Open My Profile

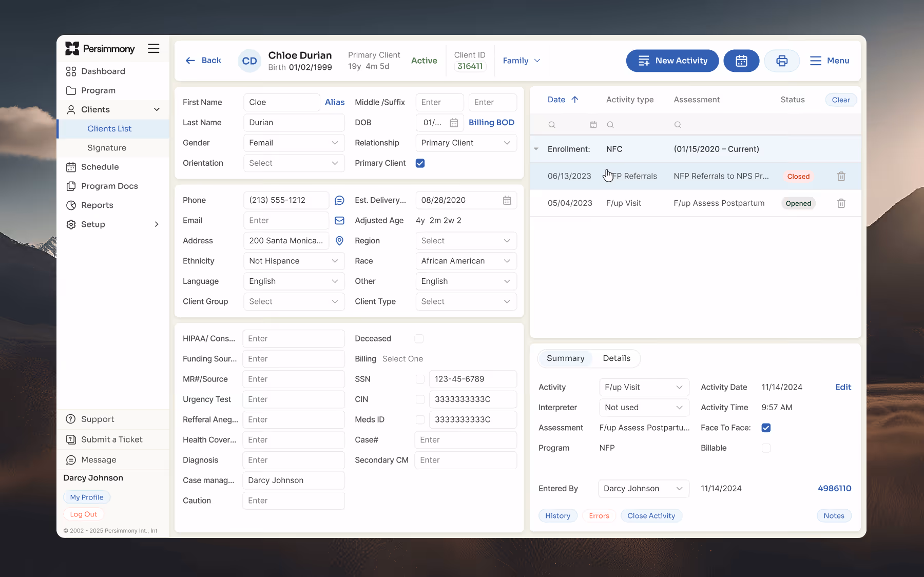(x=87, y=497)
